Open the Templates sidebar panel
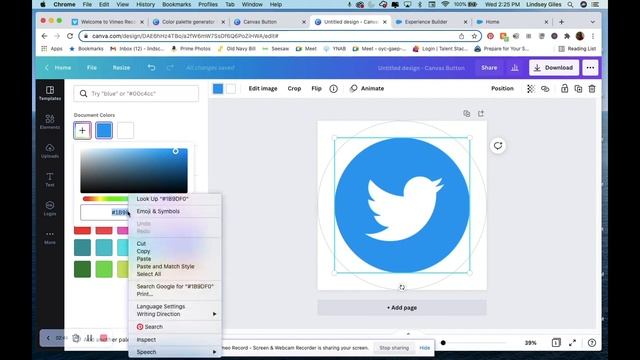640x360 pixels. (50, 93)
